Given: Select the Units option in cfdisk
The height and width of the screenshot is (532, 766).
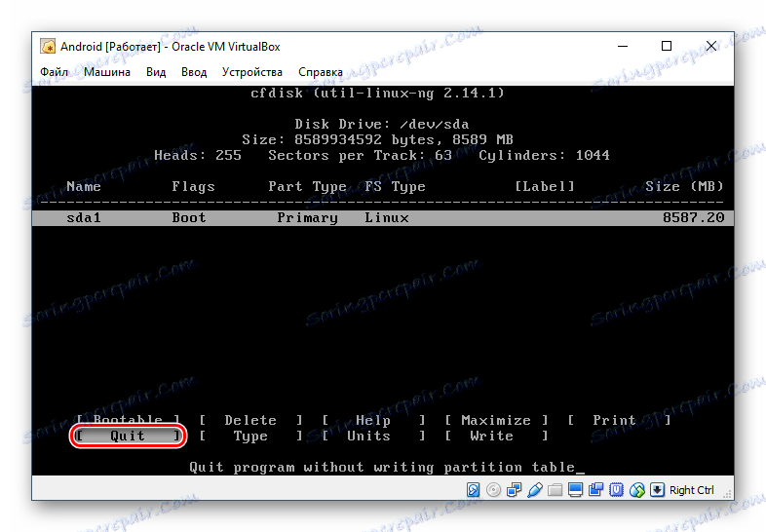Looking at the screenshot, I should pos(373,436).
